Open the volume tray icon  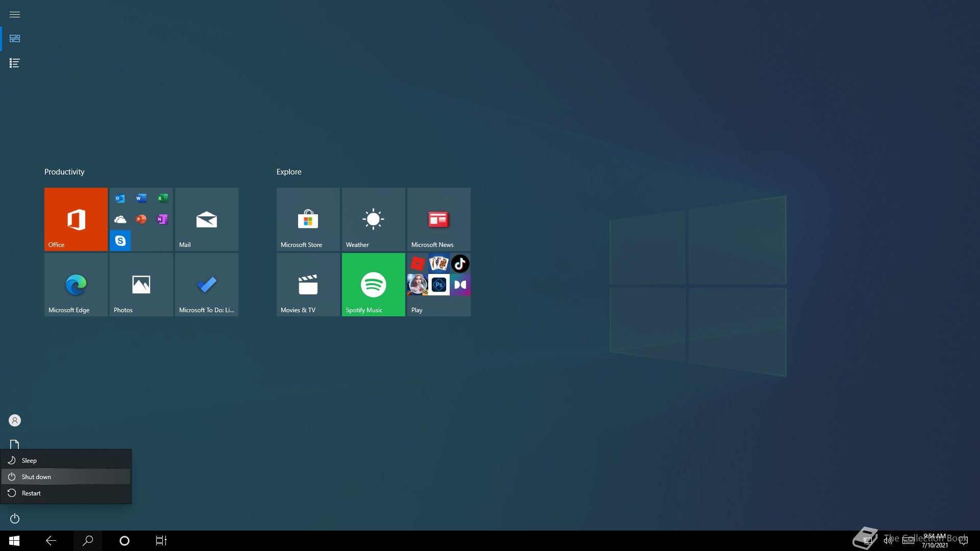pyautogui.click(x=888, y=541)
